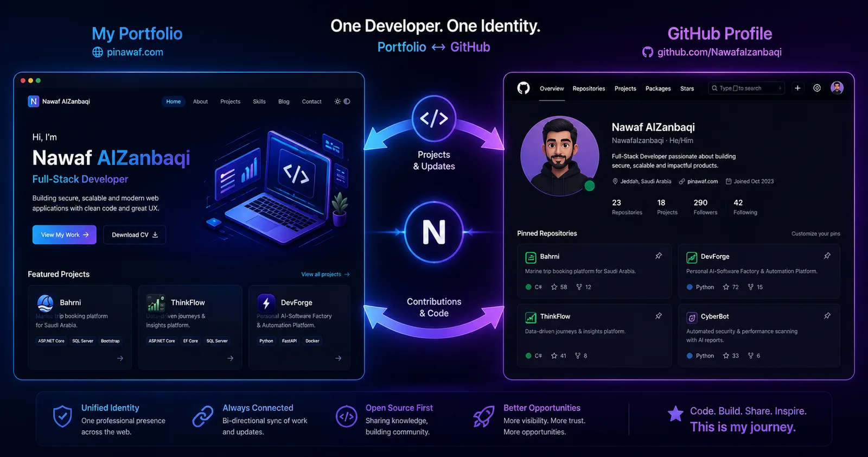Click the fork icon on DevForge repository

click(751, 287)
